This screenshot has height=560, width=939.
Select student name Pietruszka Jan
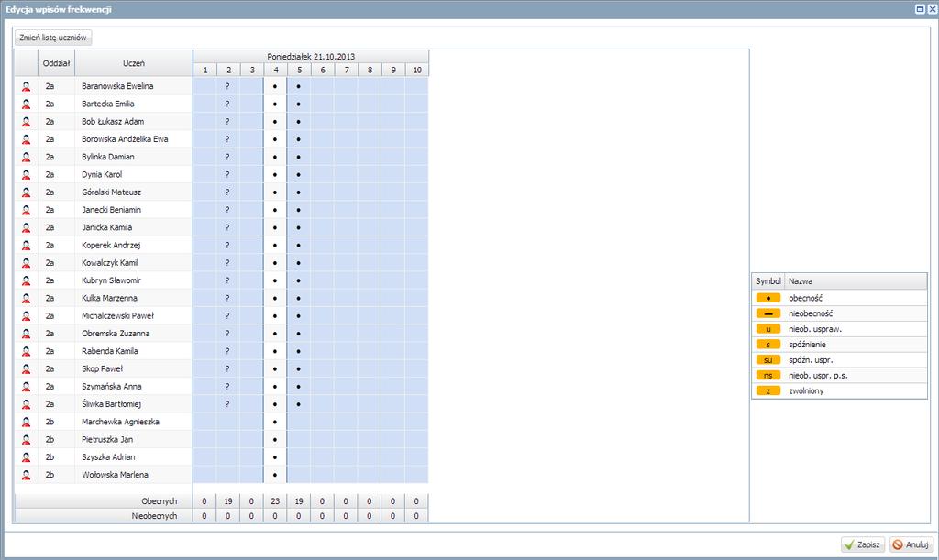point(107,439)
